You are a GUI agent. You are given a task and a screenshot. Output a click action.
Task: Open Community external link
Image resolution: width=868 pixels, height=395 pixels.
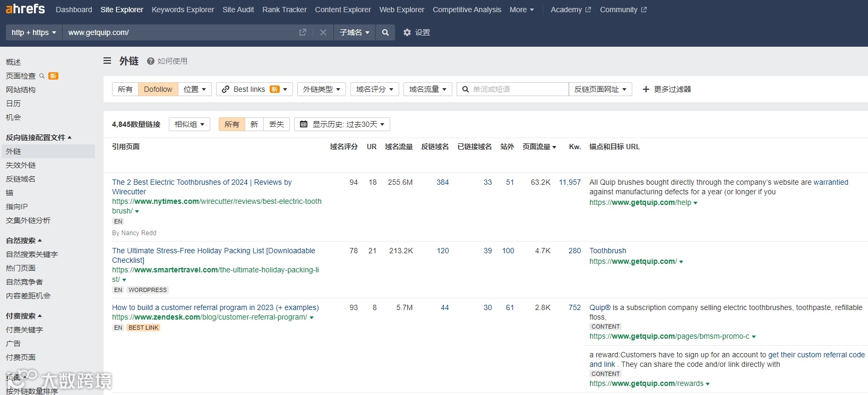coord(623,10)
